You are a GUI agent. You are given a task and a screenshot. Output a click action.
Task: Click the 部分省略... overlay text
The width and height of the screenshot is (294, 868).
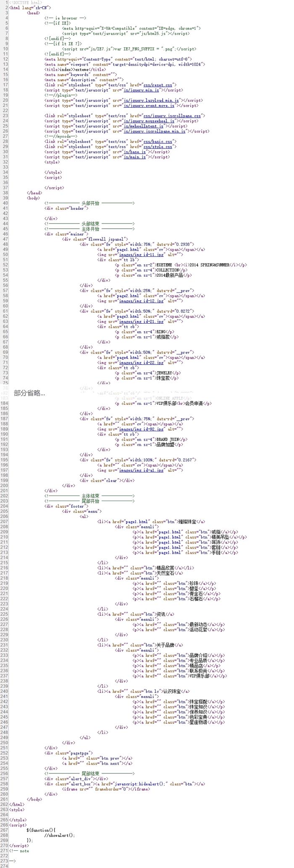[29, 393]
